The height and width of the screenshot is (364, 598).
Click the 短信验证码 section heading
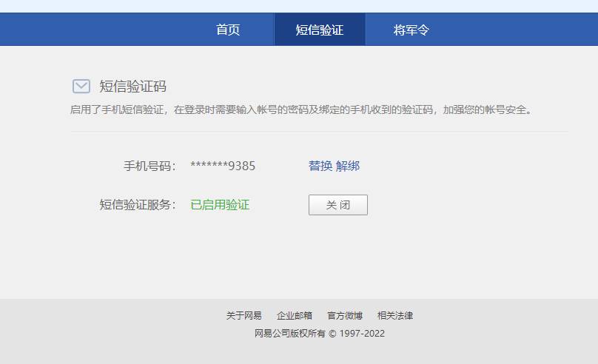[x=133, y=87]
